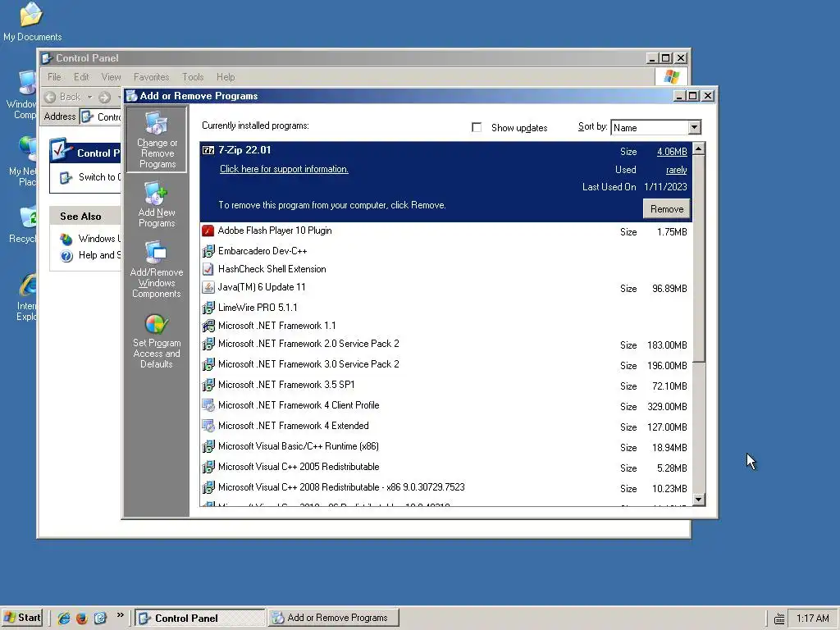Open the Sort by Name dropdown
Image resolution: width=840 pixels, height=630 pixels.
pos(694,127)
